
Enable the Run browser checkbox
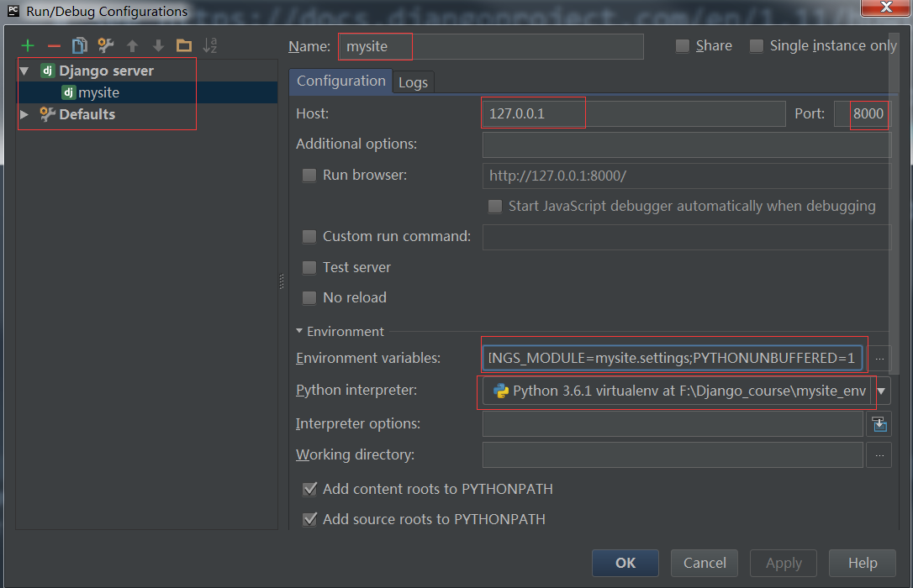click(309, 175)
